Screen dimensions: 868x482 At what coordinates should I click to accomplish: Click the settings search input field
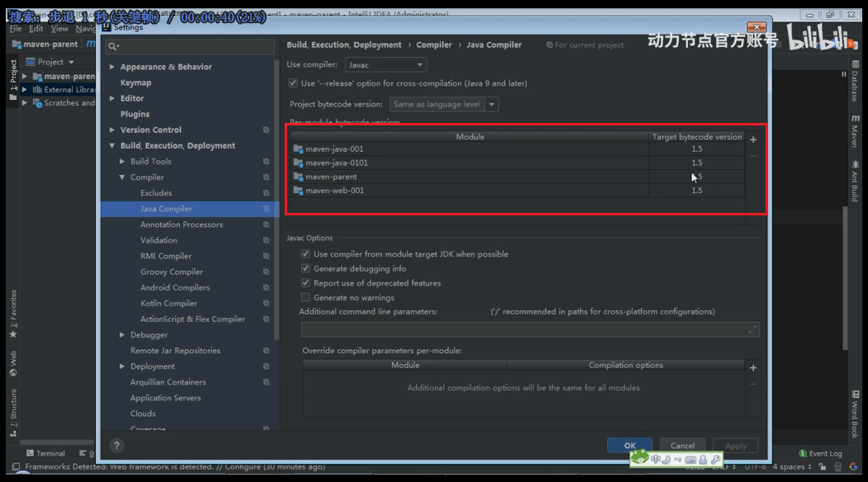coord(190,46)
